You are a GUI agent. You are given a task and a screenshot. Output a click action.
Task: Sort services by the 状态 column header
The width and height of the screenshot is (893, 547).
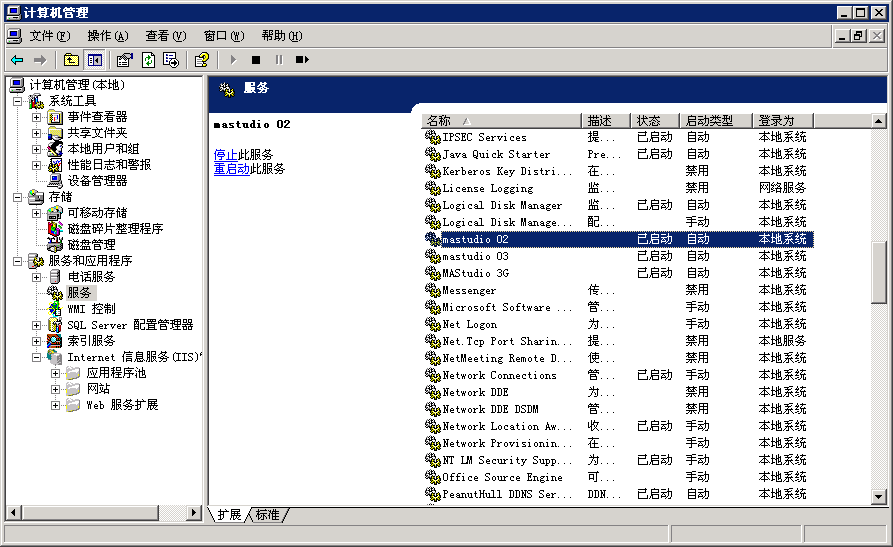(x=655, y=121)
